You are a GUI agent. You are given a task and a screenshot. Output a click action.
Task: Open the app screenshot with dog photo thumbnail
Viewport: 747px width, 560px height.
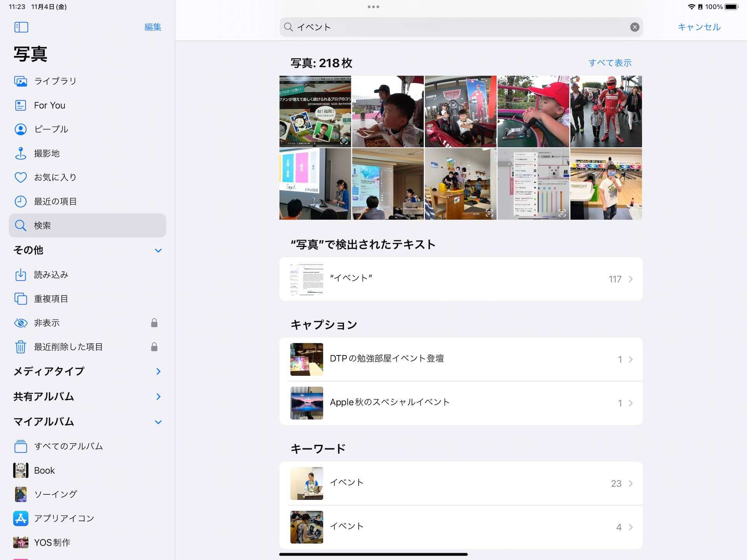point(533,184)
